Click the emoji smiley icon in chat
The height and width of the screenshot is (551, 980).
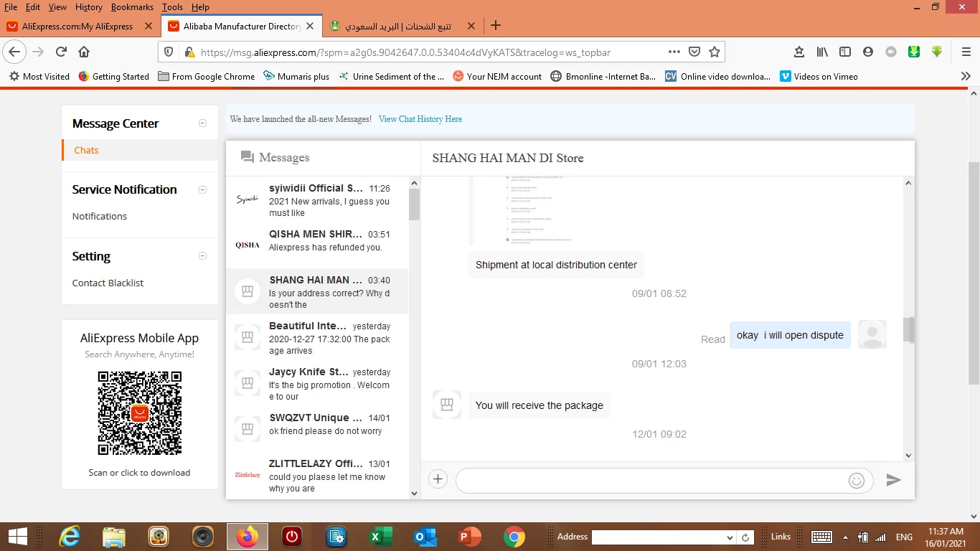pyautogui.click(x=857, y=481)
